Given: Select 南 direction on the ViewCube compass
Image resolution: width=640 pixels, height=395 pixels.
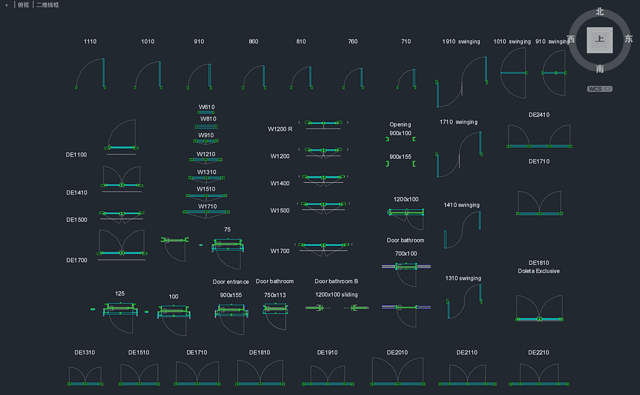Looking at the screenshot, I should point(599,69).
